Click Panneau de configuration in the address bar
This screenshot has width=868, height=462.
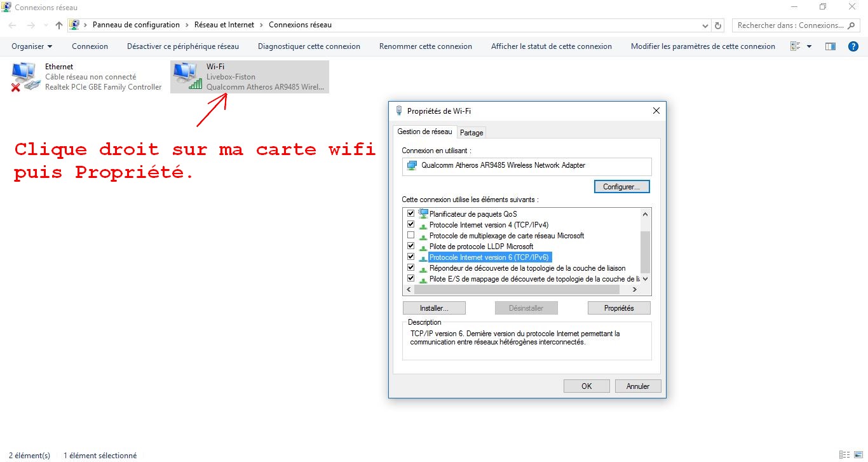click(x=136, y=25)
